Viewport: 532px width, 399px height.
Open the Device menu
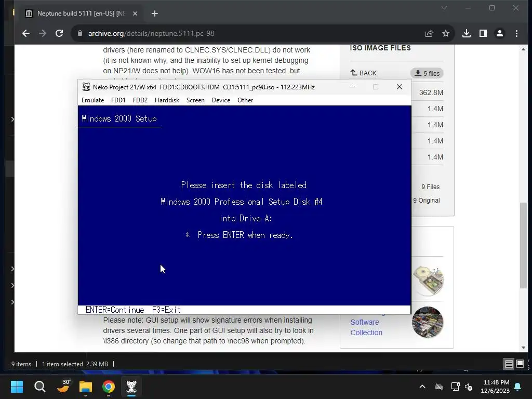[221, 100]
